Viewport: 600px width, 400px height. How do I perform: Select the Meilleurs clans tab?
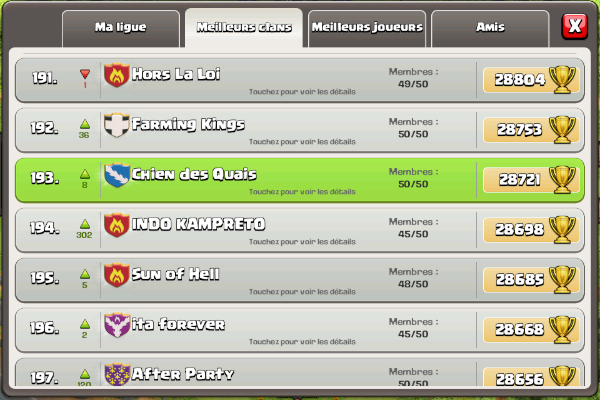(244, 28)
